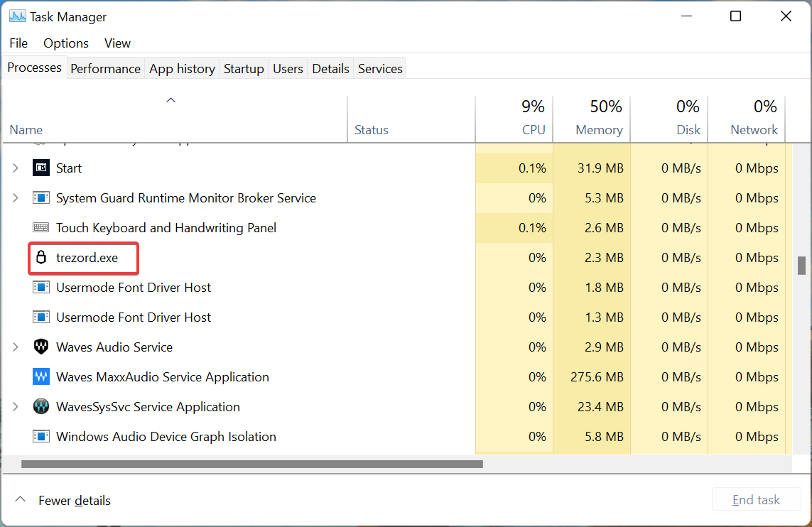Expand the Start process group
This screenshot has height=527, width=812.
coord(16,168)
